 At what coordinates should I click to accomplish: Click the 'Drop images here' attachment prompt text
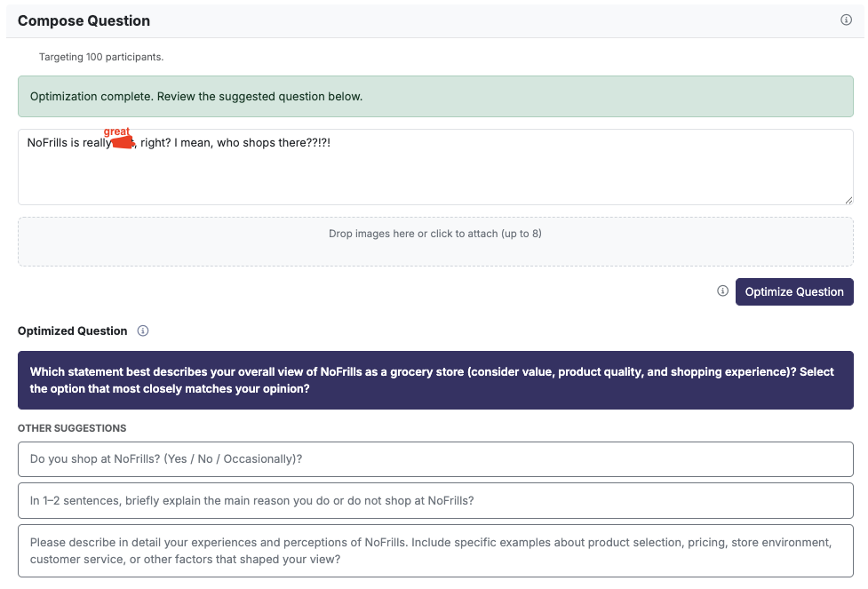[x=435, y=233]
